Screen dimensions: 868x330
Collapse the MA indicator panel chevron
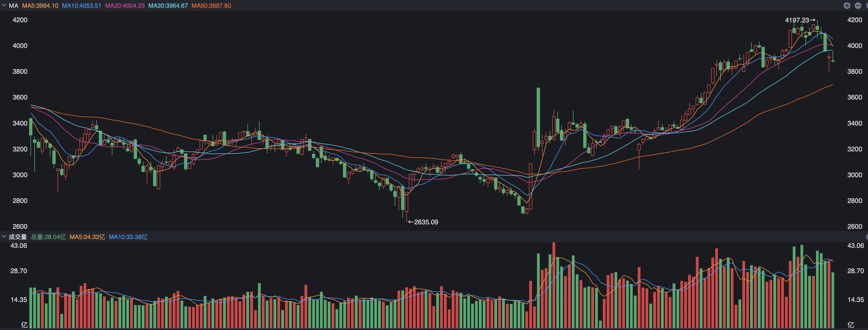click(x=4, y=5)
